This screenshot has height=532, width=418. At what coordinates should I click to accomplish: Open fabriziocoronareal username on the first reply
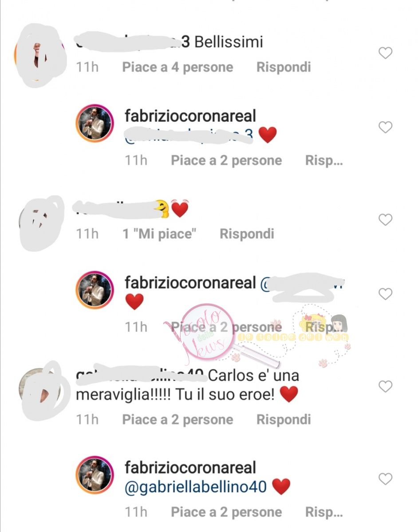(191, 116)
